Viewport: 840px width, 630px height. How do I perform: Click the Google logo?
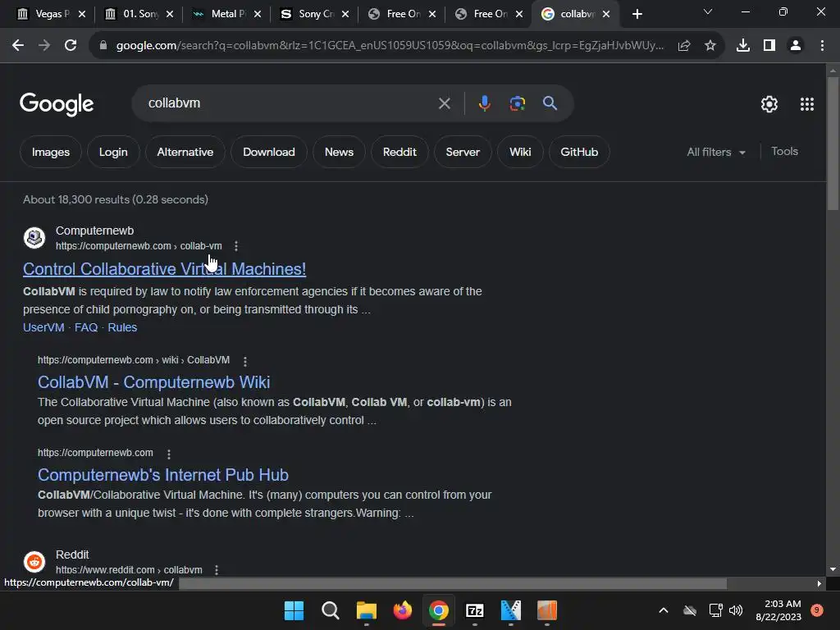(x=57, y=104)
